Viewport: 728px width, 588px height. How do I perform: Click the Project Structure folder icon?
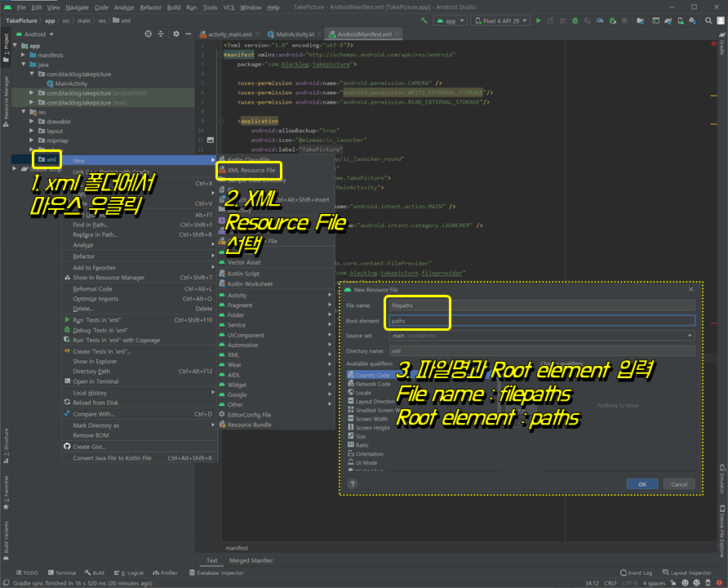640,20
